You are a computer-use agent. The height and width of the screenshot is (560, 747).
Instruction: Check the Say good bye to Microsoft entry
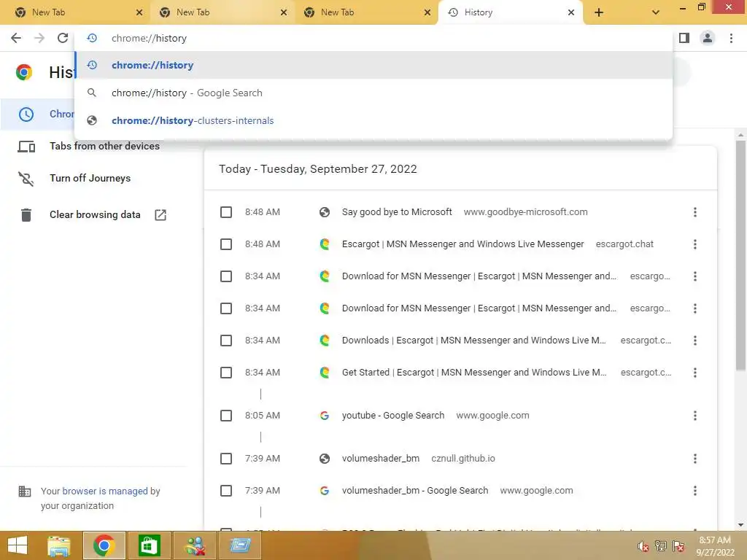[226, 212]
